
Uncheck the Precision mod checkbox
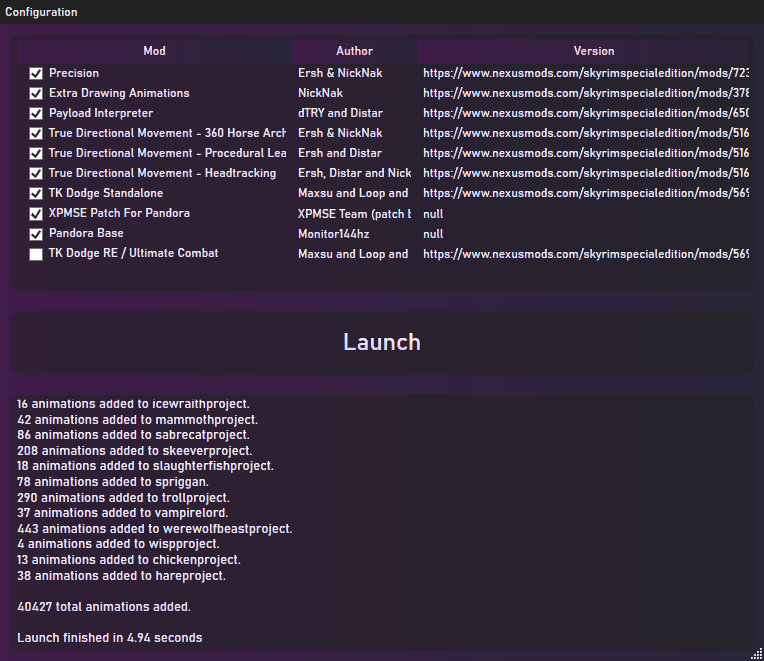click(36, 74)
